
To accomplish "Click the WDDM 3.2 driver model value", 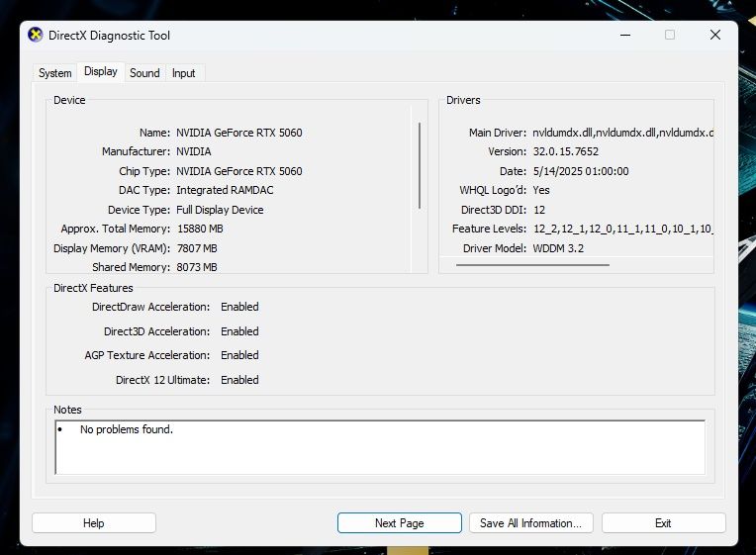I will 558,248.
